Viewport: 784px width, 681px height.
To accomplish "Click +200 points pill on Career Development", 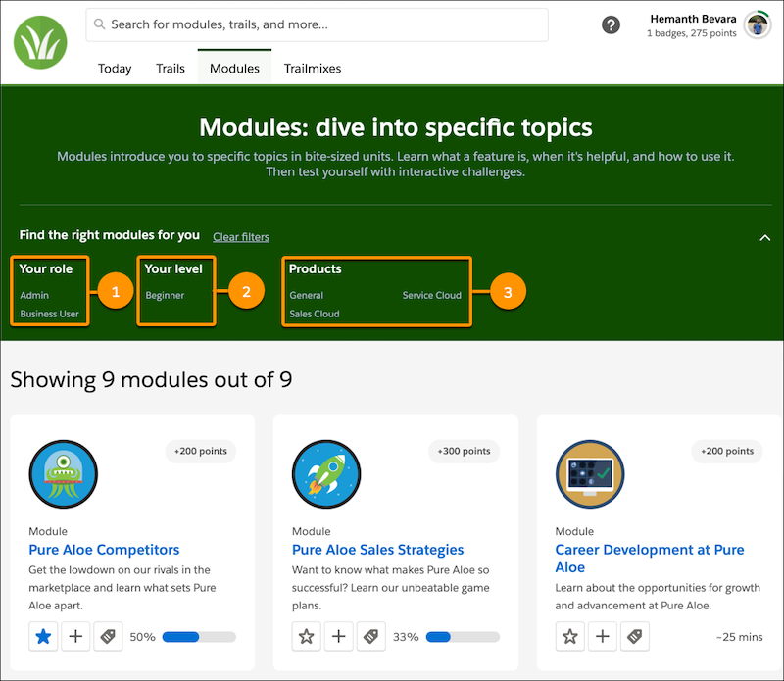I will (x=727, y=451).
